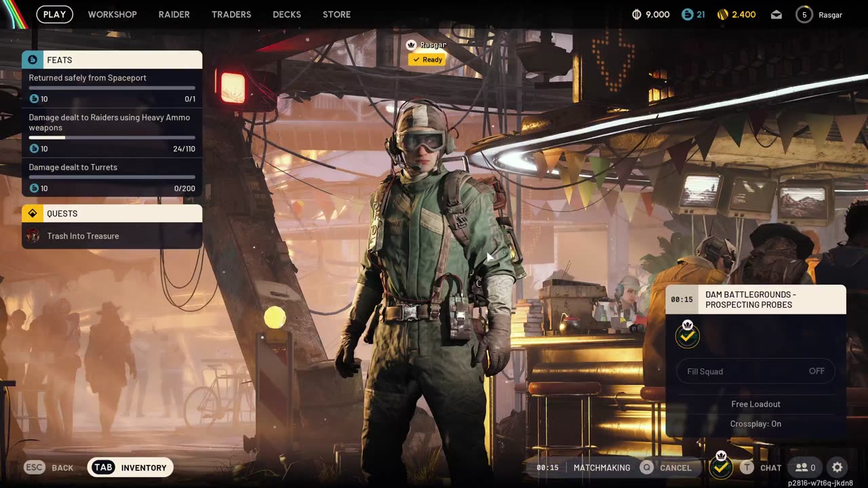Image resolution: width=868 pixels, height=488 pixels.
Task: Click the level 5 player badge
Action: (804, 14)
